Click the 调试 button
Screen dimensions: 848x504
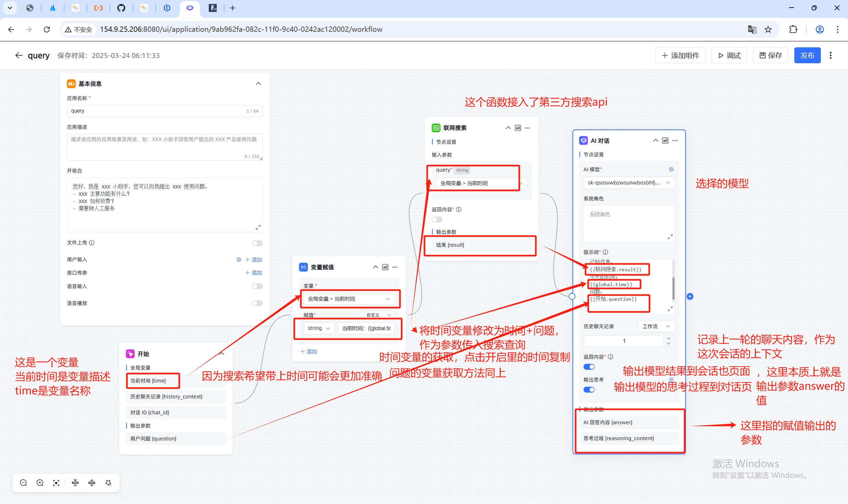click(729, 55)
